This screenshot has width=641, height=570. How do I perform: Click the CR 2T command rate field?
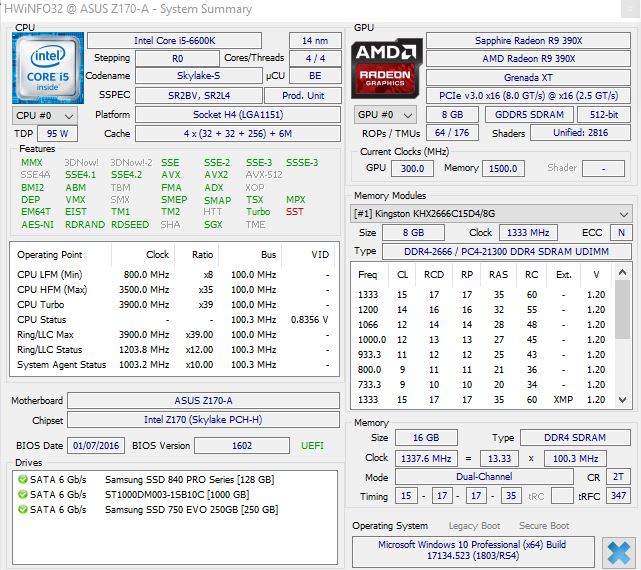(x=618, y=477)
